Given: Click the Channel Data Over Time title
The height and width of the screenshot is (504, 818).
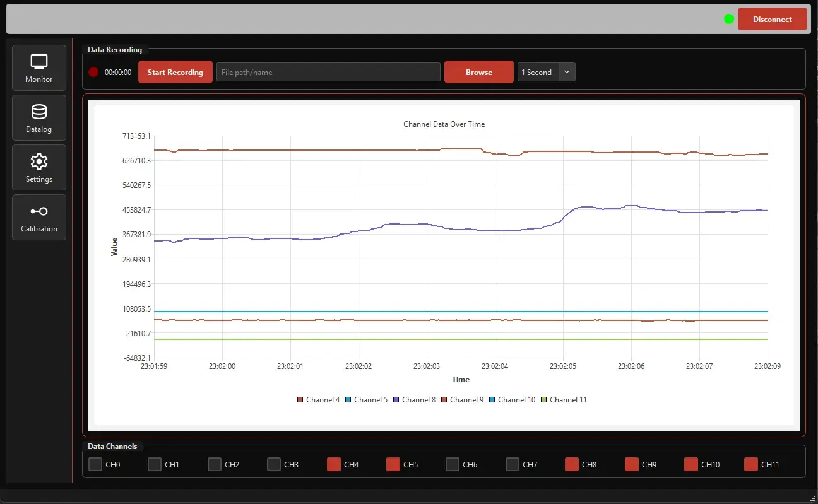Looking at the screenshot, I should click(x=444, y=124).
